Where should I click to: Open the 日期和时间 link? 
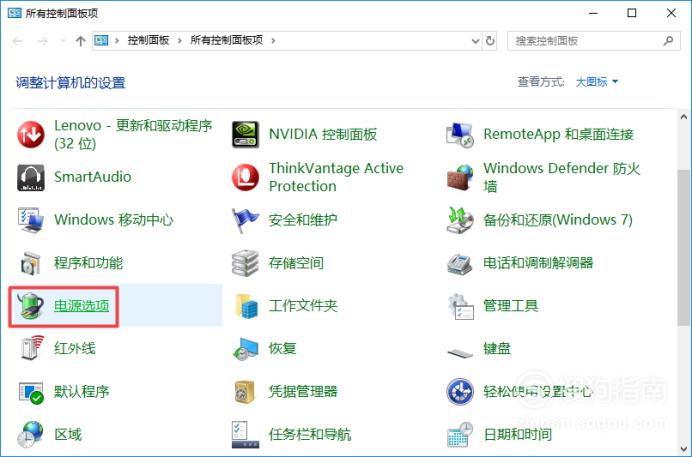pyautogui.click(x=518, y=435)
